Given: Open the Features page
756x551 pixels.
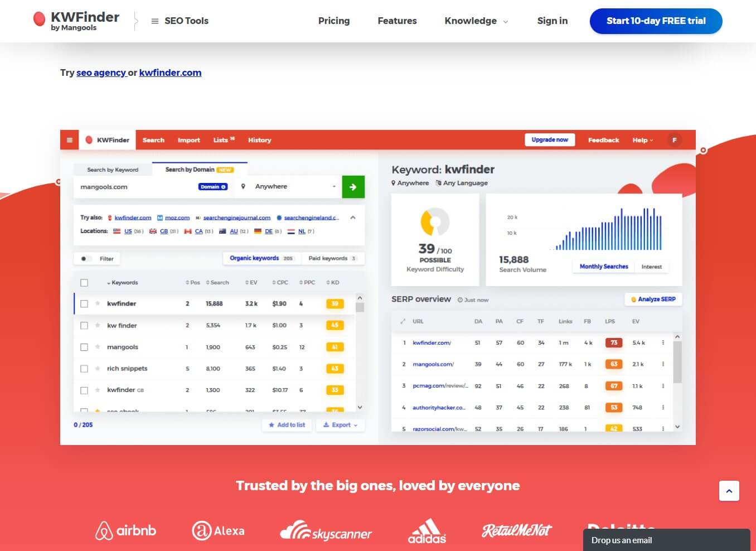Looking at the screenshot, I should (397, 21).
